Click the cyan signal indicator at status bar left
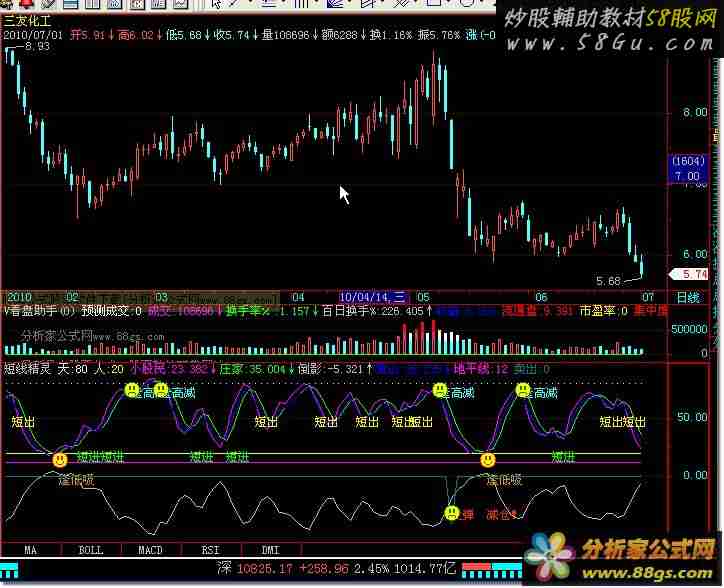 (9, 570)
